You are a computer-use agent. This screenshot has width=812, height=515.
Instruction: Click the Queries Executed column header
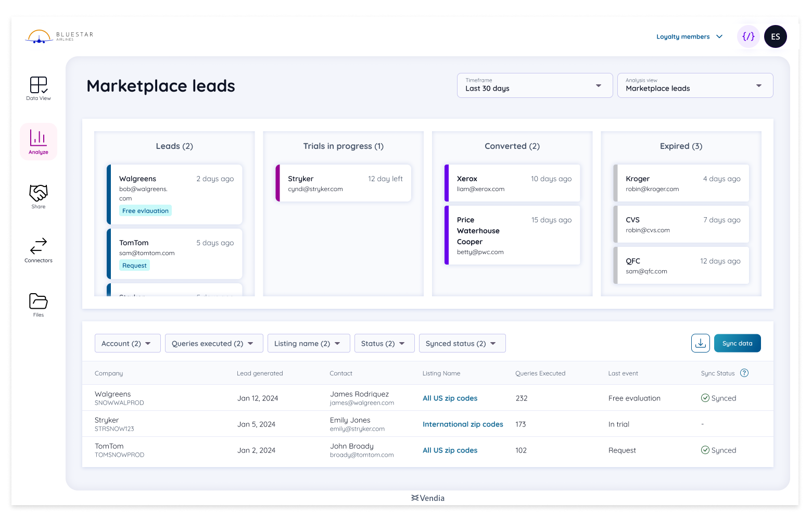click(x=540, y=373)
